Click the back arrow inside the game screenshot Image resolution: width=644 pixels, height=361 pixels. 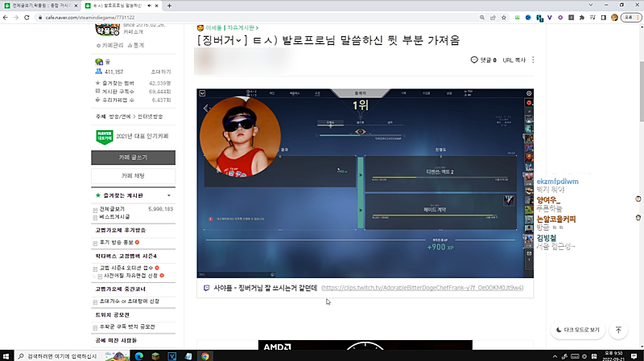206,109
